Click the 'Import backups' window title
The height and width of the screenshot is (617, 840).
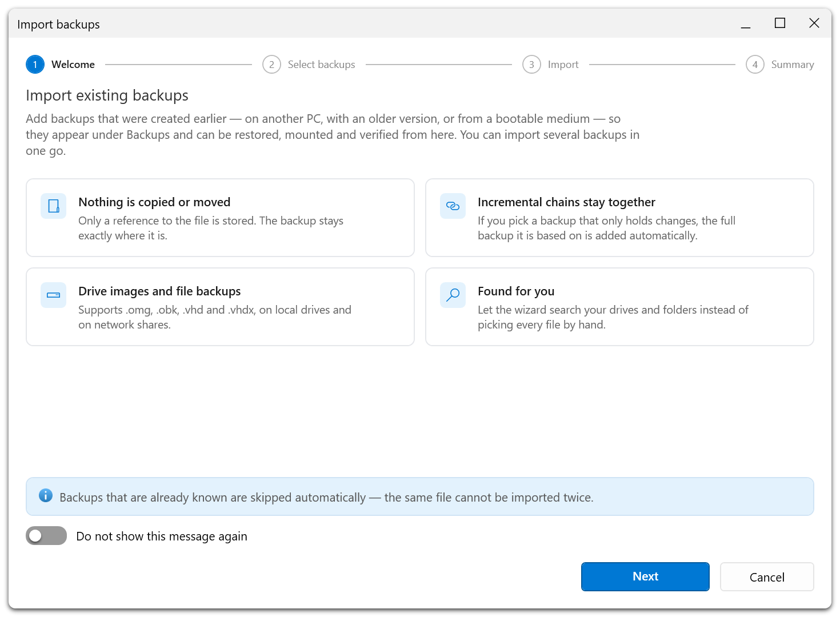(x=58, y=25)
